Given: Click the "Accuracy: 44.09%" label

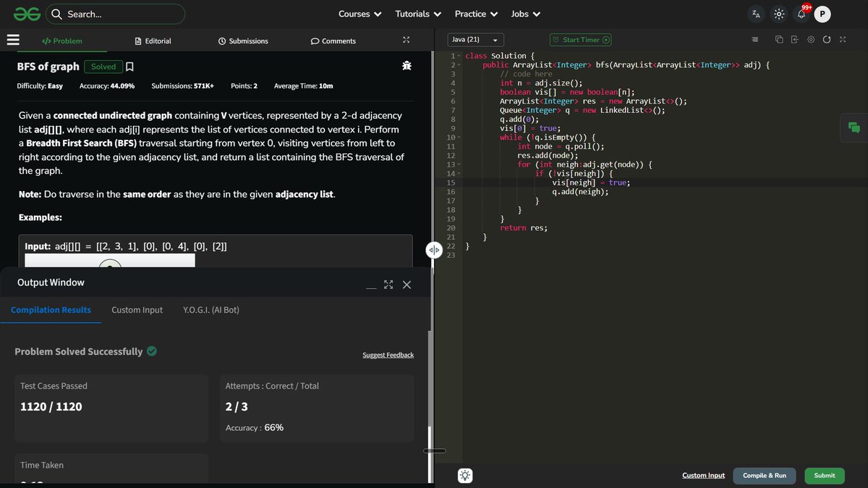Looking at the screenshot, I should coord(107,86).
